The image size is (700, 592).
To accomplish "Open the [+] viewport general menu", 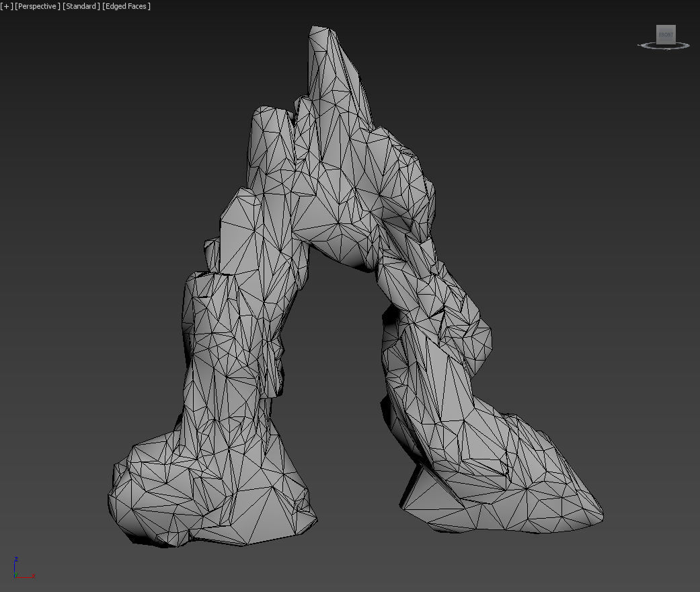I will tap(7, 6).
